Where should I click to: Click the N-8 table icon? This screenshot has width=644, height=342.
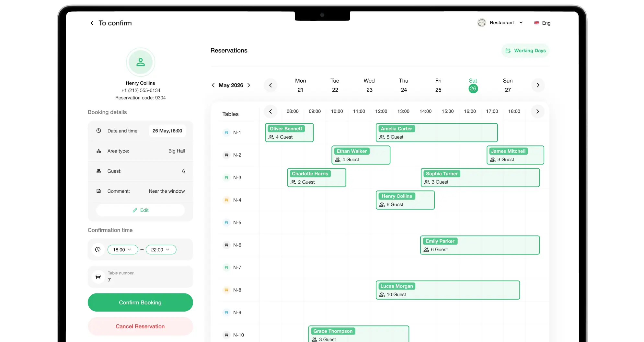click(226, 290)
